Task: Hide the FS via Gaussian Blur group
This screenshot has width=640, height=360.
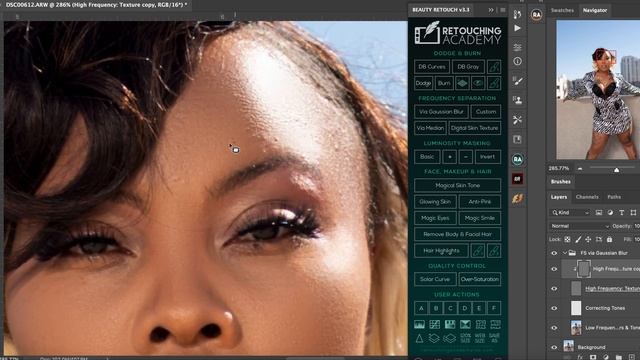Action: pos(554,253)
